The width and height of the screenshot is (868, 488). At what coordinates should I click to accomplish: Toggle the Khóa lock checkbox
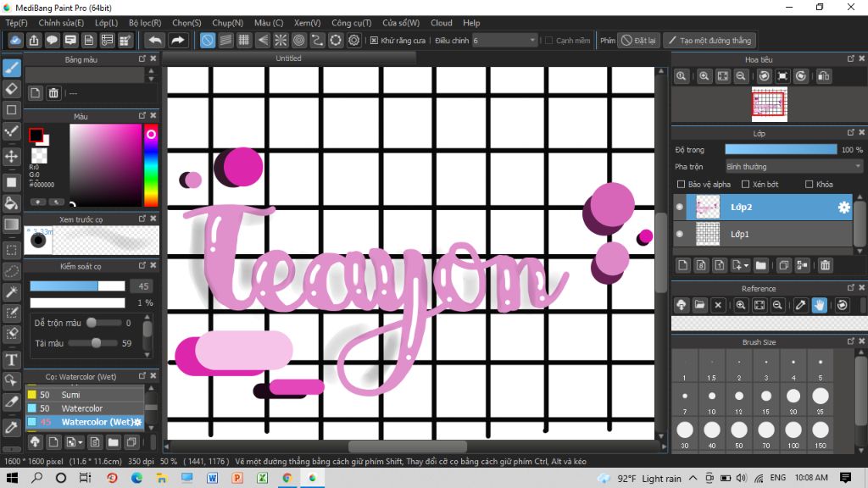click(x=809, y=184)
